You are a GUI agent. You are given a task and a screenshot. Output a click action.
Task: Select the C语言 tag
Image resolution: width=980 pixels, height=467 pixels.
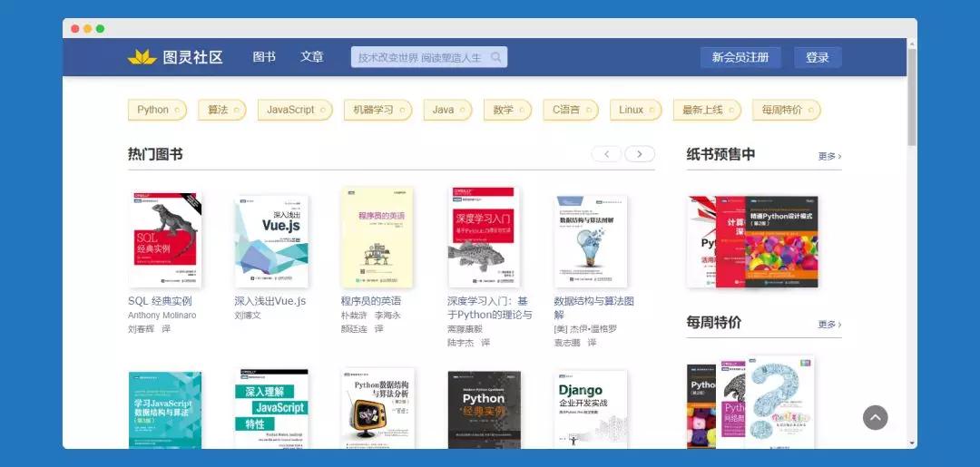click(x=570, y=110)
